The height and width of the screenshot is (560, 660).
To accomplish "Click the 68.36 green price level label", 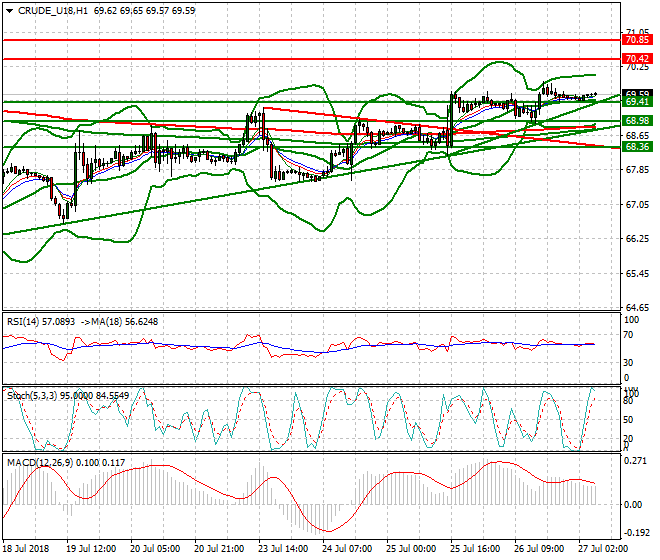I will [637, 147].
